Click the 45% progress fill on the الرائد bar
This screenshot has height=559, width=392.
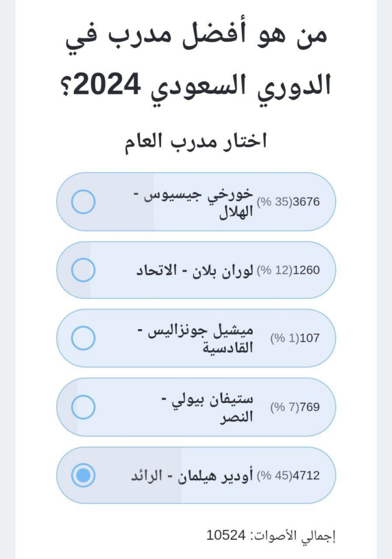(x=126, y=491)
